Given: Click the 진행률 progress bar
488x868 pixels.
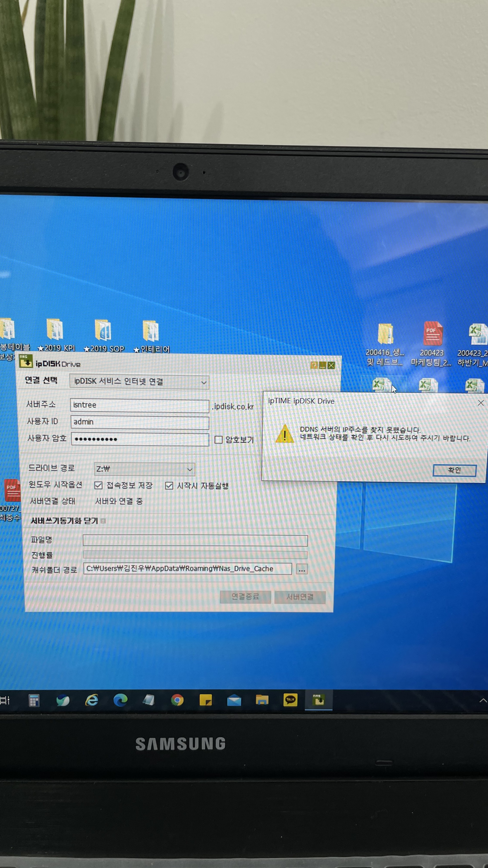Looking at the screenshot, I should (195, 555).
